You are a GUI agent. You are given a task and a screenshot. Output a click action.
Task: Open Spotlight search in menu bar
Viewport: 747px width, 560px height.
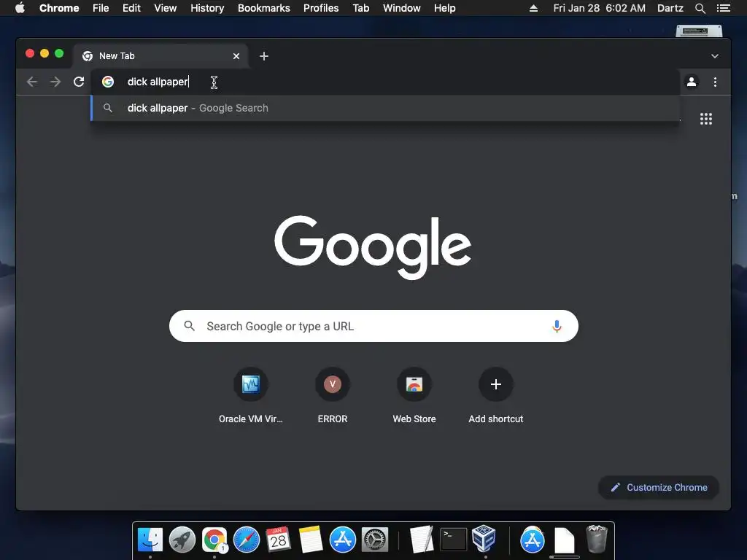pyautogui.click(x=700, y=8)
